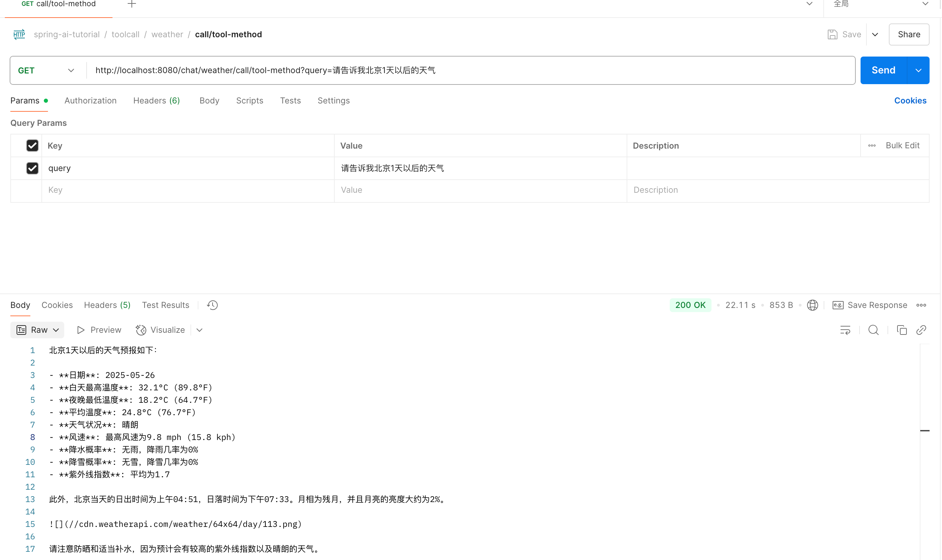The width and height of the screenshot is (942, 560).
Task: Click the 22.11 s response time
Action: [x=740, y=305]
